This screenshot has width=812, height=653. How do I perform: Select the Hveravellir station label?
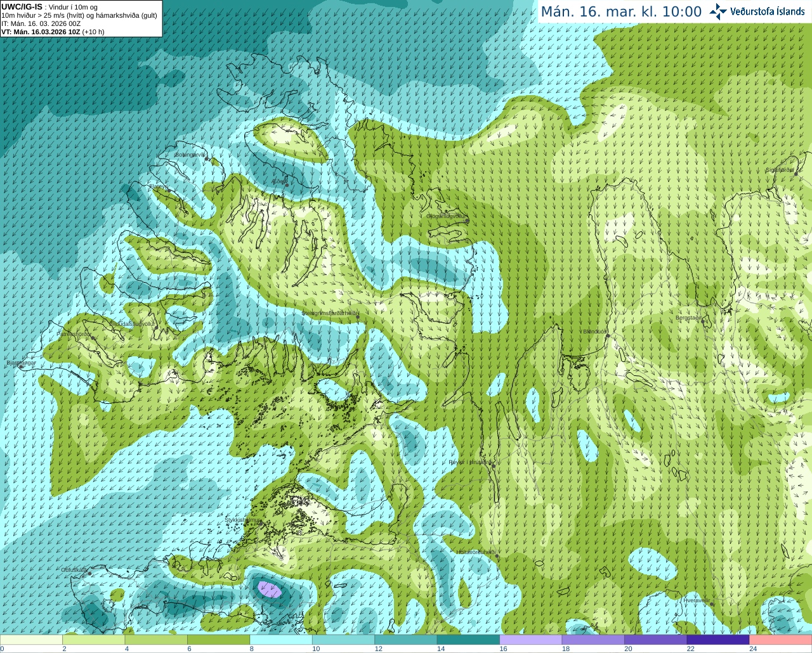pyautogui.click(x=697, y=600)
